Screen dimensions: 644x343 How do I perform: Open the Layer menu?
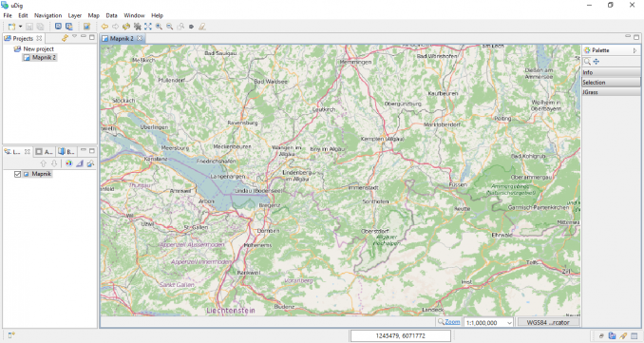pos(75,15)
